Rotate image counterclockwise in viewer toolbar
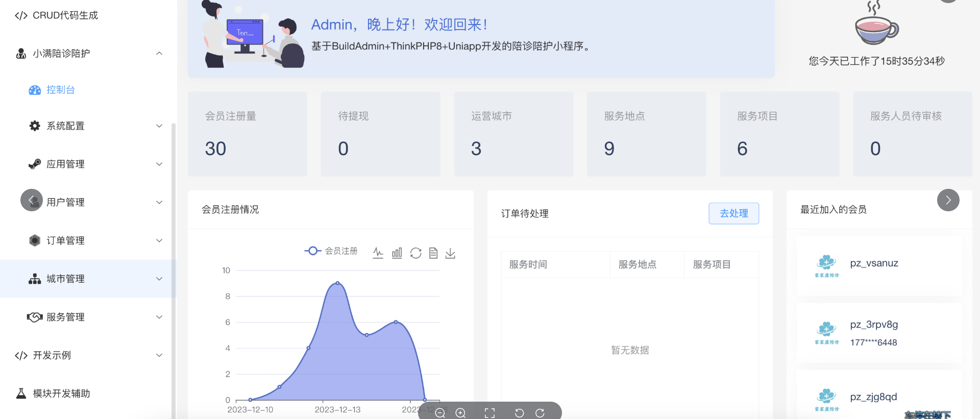This screenshot has width=980, height=419. pyautogui.click(x=519, y=413)
